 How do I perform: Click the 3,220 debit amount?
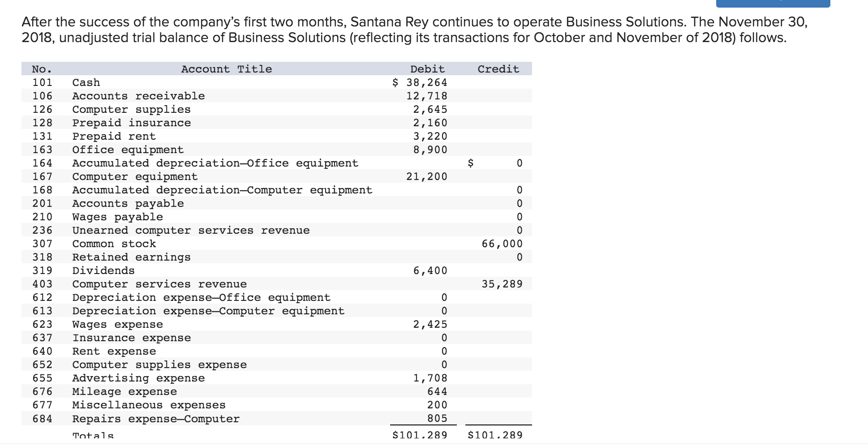pos(430,136)
